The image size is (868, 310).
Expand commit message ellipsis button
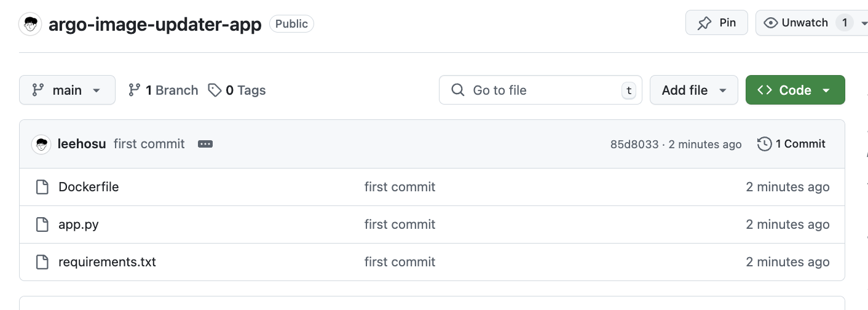[205, 144]
